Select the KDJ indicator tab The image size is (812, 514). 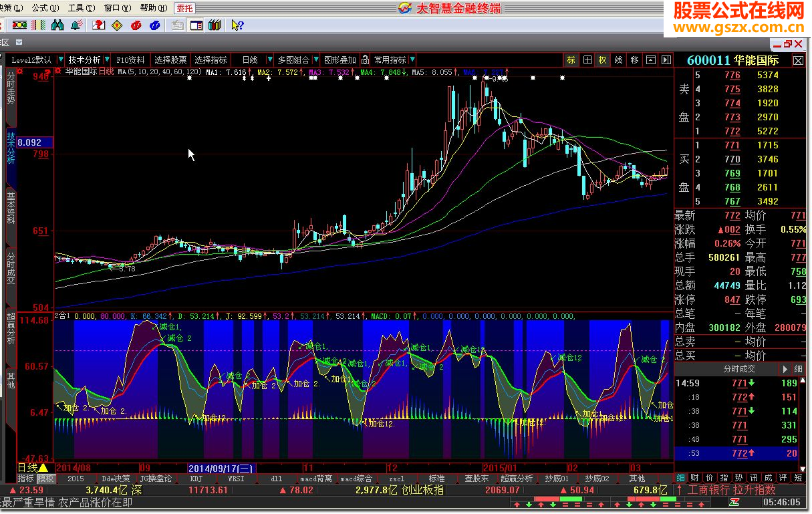pos(196,479)
